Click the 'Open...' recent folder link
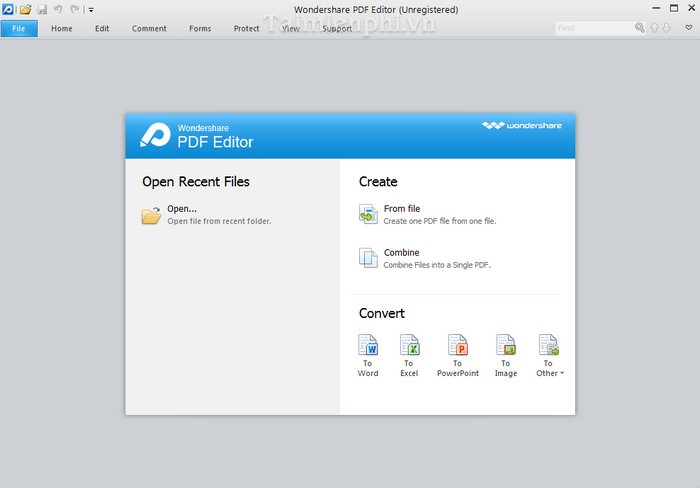 (x=182, y=209)
